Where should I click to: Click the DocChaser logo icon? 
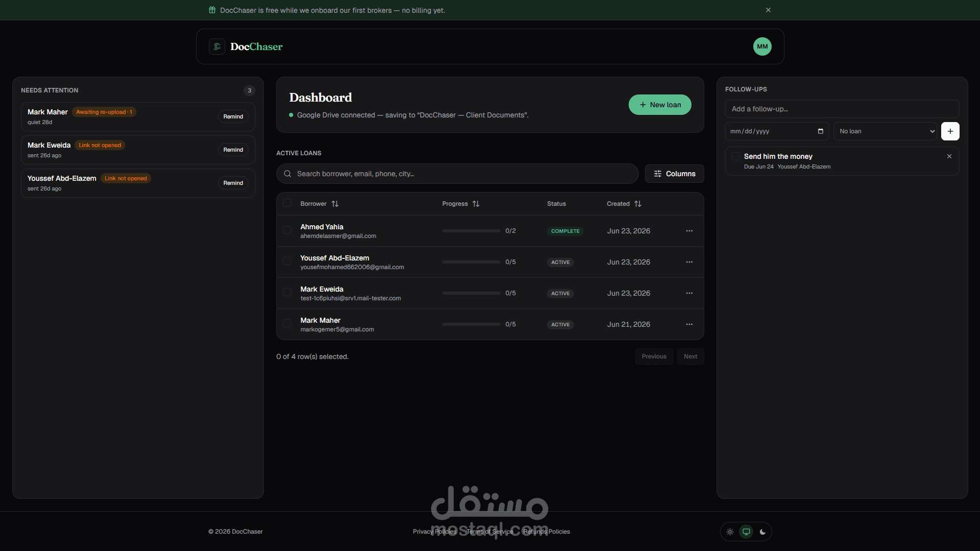pyautogui.click(x=217, y=46)
